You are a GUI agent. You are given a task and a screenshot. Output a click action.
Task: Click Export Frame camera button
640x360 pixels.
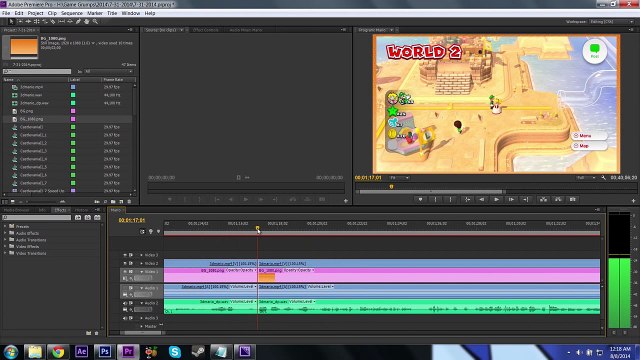coord(573,200)
